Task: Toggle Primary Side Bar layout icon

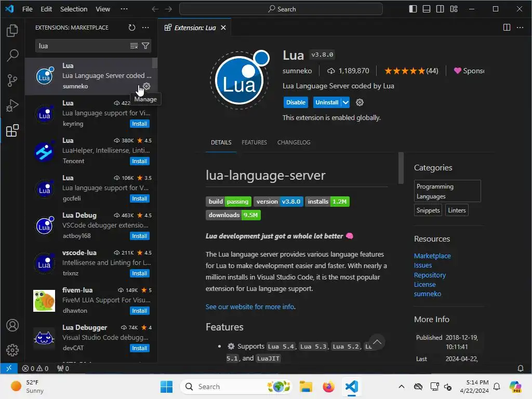Action: [413, 9]
